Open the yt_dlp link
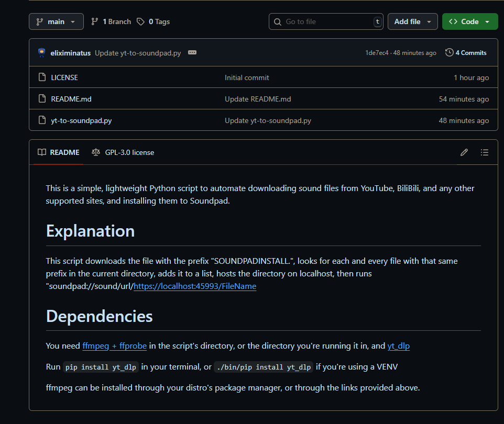504x424 pixels. point(398,346)
